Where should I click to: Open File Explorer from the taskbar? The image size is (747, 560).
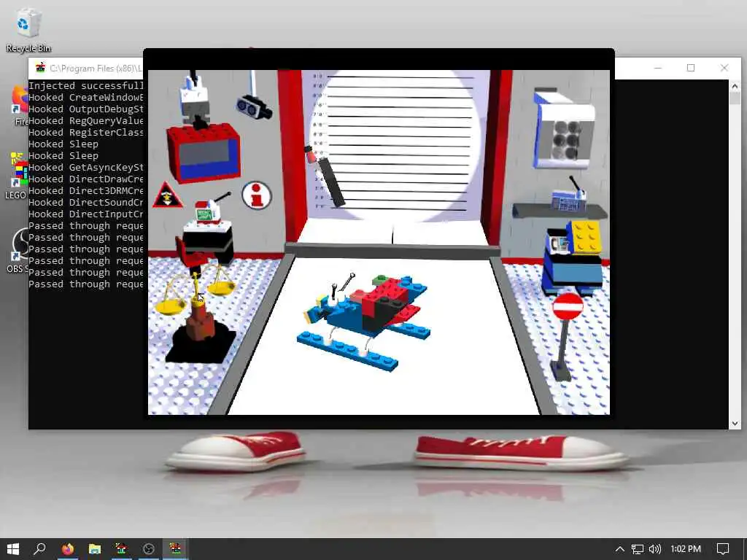point(95,549)
